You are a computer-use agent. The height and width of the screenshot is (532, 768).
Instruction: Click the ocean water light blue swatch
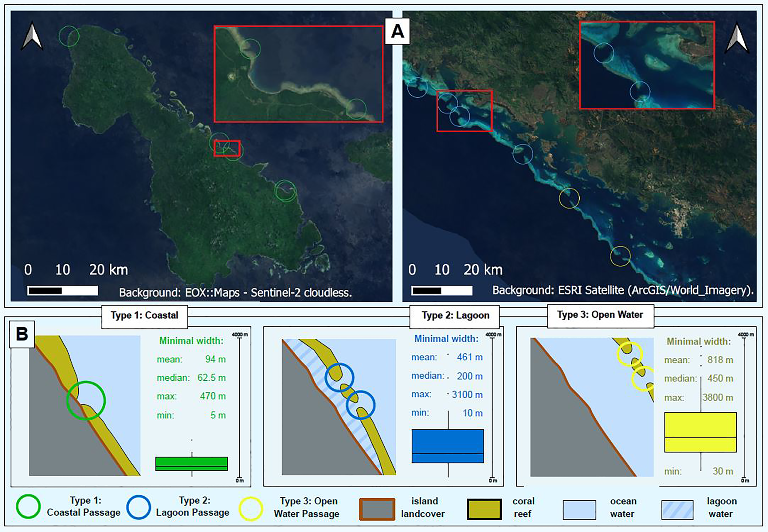579,510
